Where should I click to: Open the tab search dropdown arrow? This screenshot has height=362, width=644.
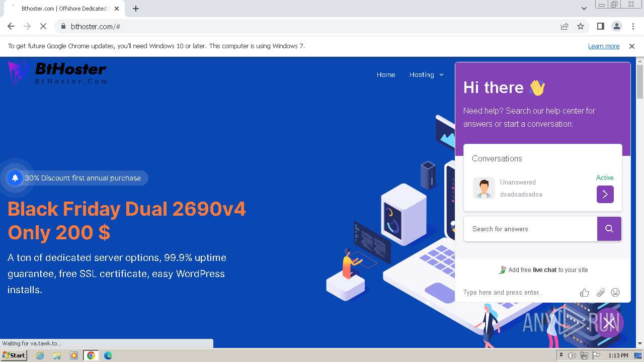[584, 9]
